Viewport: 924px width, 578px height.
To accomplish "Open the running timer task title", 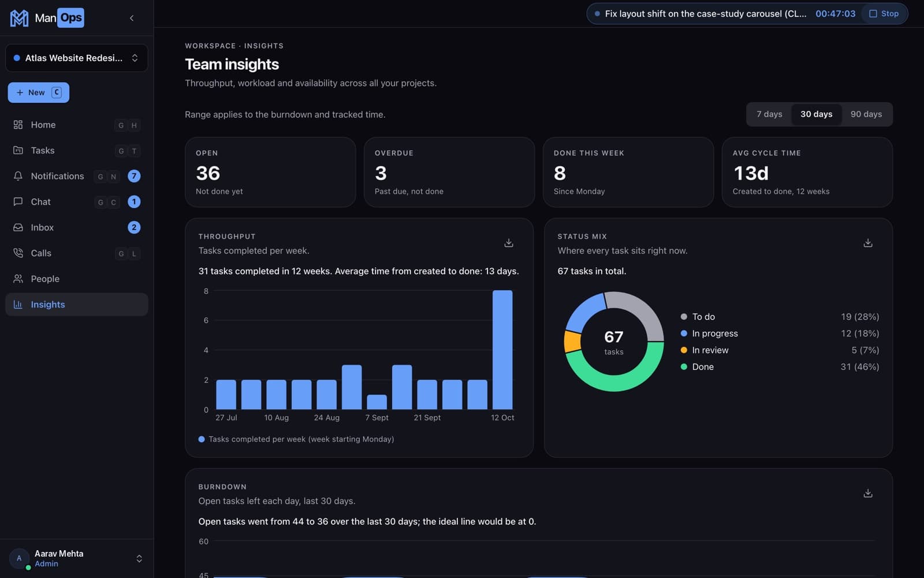I will click(705, 14).
